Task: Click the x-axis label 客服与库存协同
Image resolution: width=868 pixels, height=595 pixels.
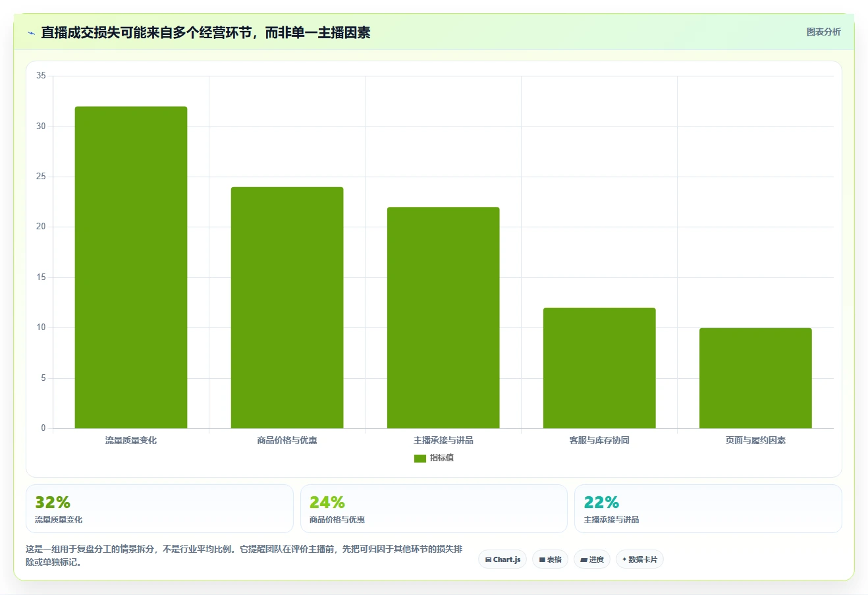Action: [599, 440]
